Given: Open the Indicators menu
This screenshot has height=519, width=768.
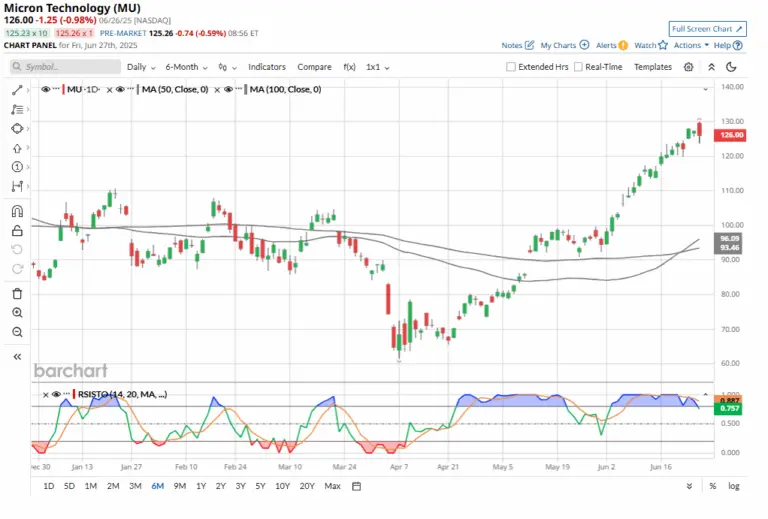Looking at the screenshot, I should click(x=266, y=67).
